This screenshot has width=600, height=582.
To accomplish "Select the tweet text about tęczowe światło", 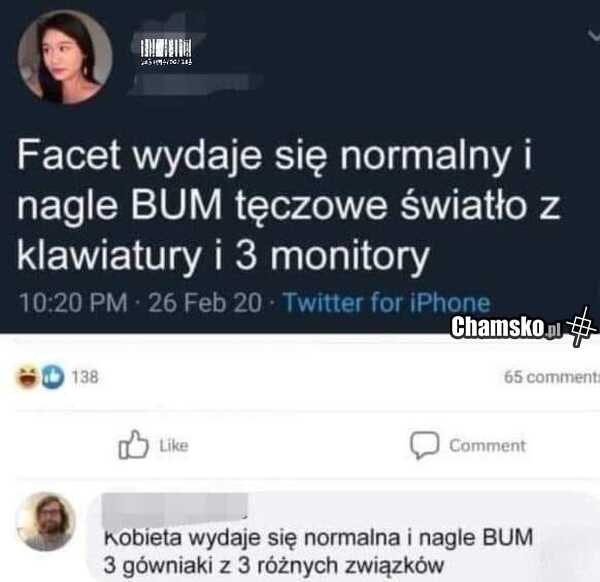I will click(x=289, y=205).
